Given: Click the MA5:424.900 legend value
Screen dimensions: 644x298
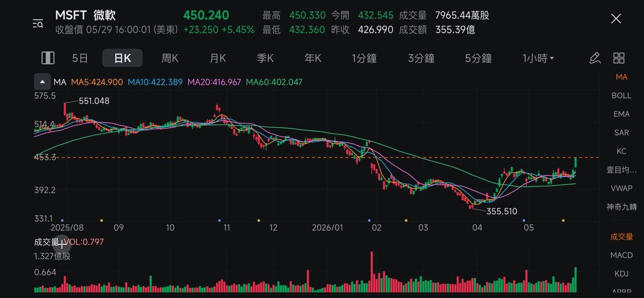Looking at the screenshot, I should pyautogui.click(x=97, y=82).
